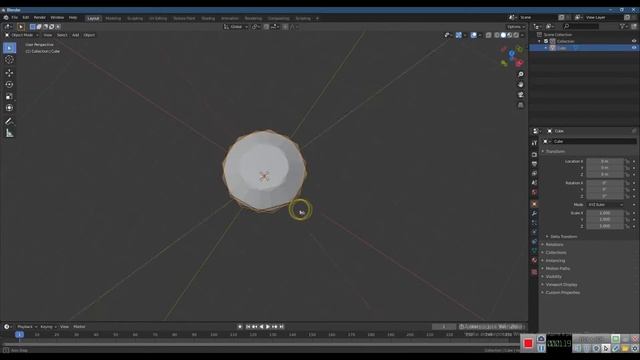The image size is (640, 360).
Task: Switch to the Modeling workspace tab
Action: click(113, 18)
